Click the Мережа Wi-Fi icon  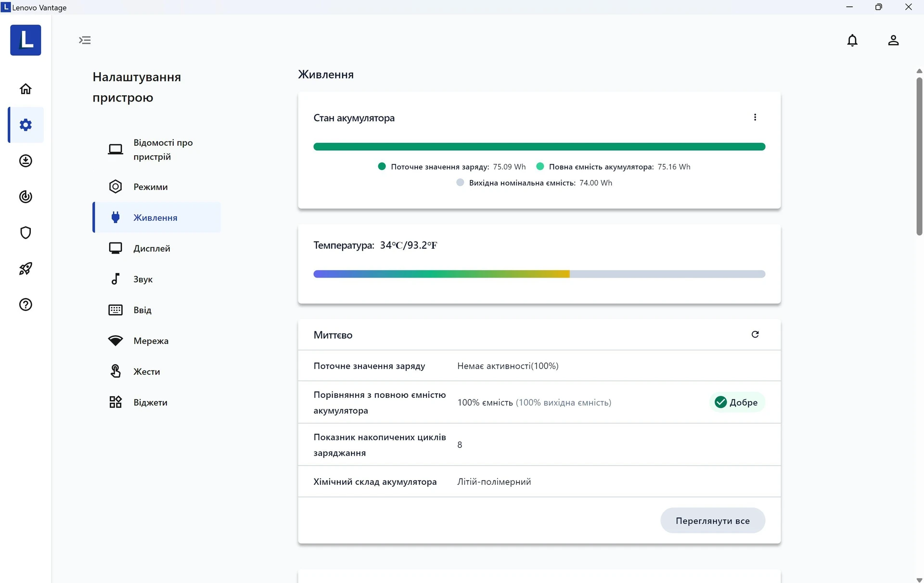coord(115,341)
